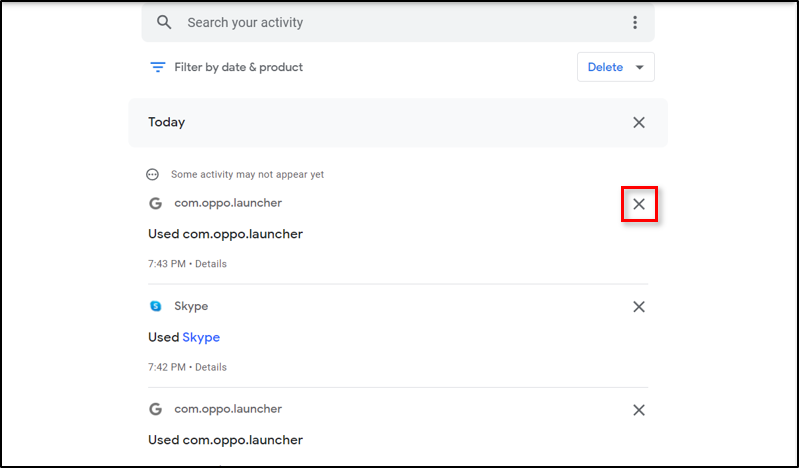Open Details for the 7:43 PM entry
The height and width of the screenshot is (468, 799).
tap(211, 264)
